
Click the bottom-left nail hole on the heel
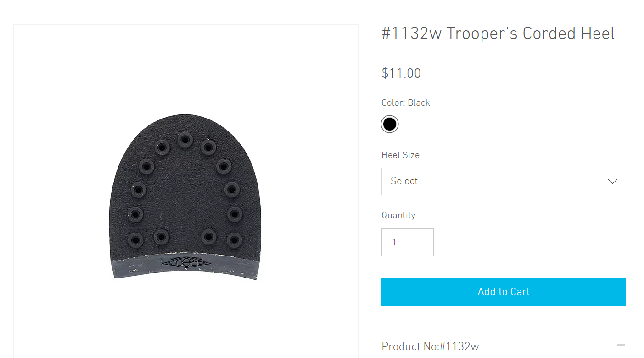[x=135, y=239]
